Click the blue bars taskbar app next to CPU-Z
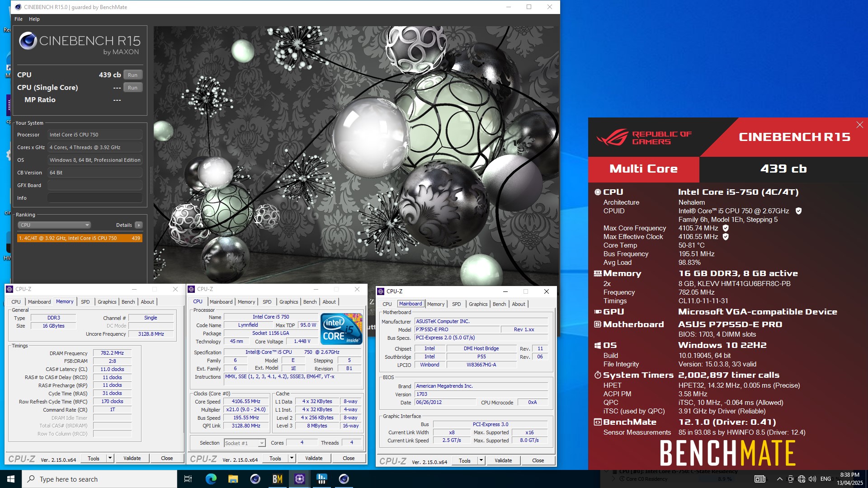The width and height of the screenshot is (868, 488). coord(321,479)
